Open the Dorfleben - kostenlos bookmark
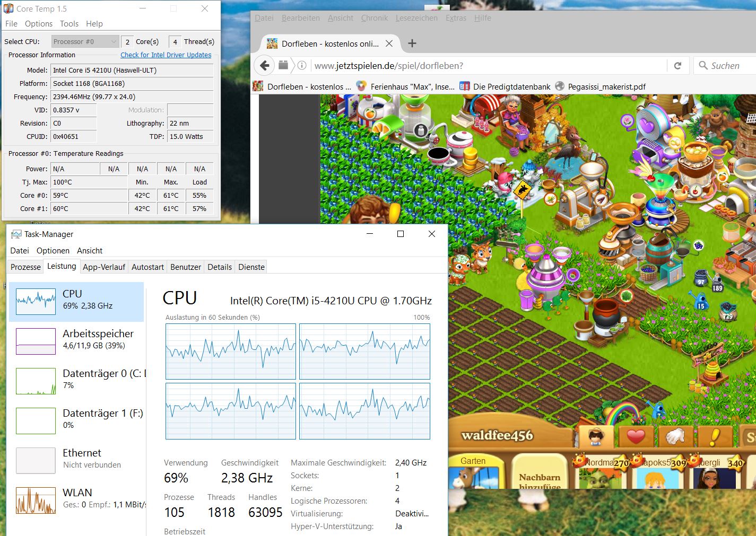756x536 pixels. coord(302,86)
